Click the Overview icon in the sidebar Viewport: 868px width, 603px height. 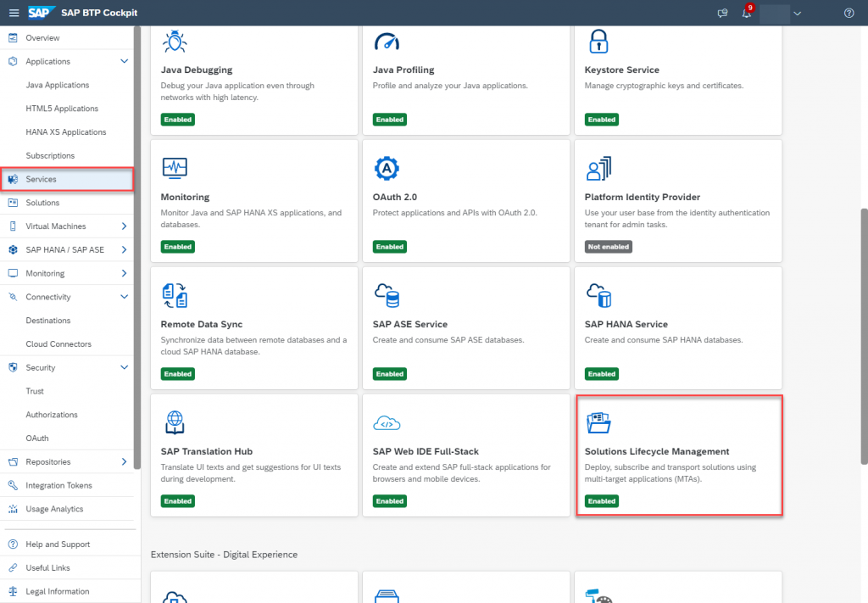tap(13, 37)
